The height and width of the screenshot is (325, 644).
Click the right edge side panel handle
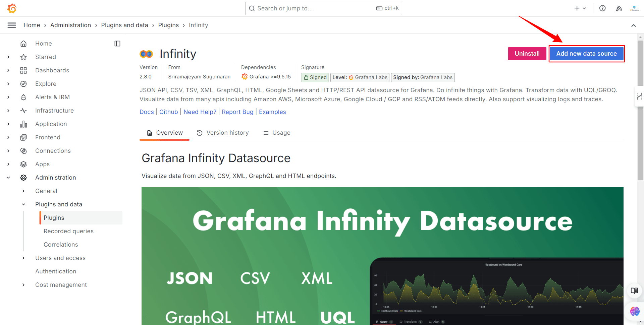[639, 96]
